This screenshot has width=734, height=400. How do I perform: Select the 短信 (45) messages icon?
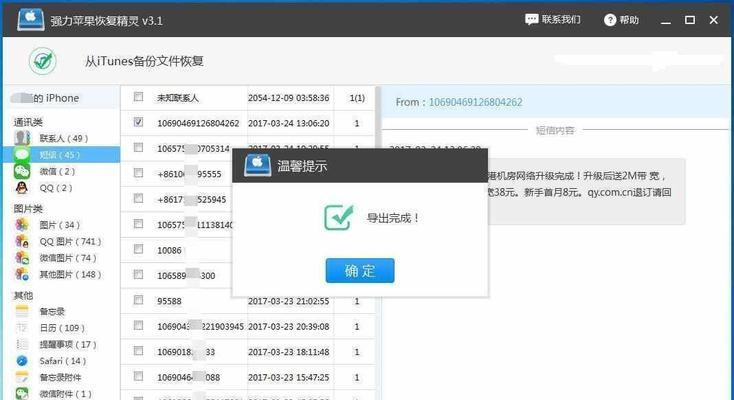(22, 155)
